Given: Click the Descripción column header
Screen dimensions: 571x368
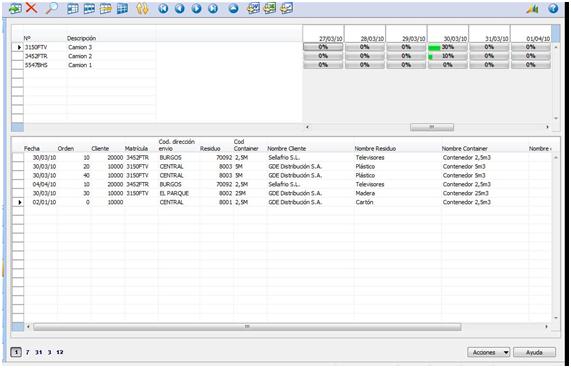Looking at the screenshot, I should pyautogui.click(x=82, y=38).
